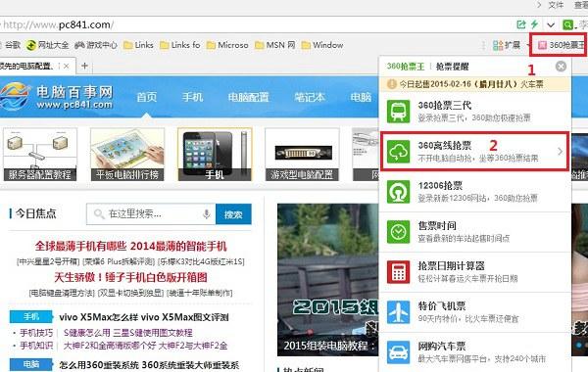This screenshot has height=372, width=588.
Task: Click the site search input field
Action: [151, 214]
